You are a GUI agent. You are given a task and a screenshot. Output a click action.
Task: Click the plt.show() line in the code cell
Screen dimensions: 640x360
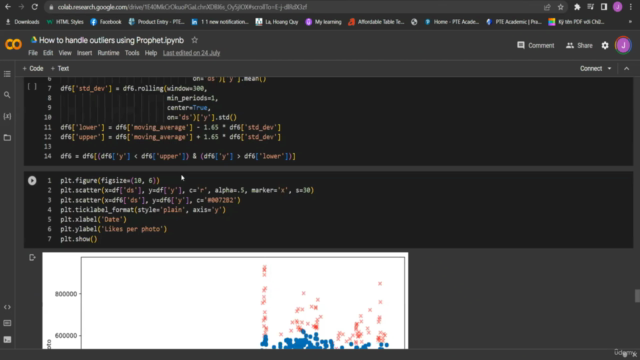(79, 239)
